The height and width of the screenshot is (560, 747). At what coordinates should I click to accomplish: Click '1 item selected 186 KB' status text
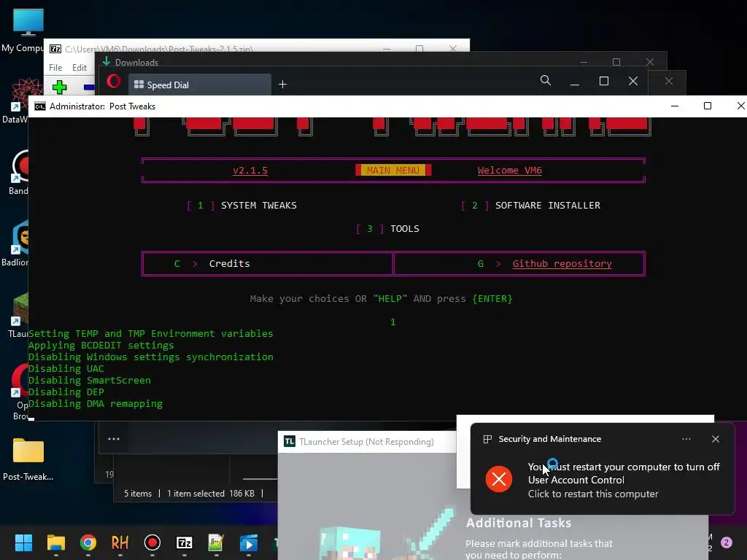click(211, 494)
